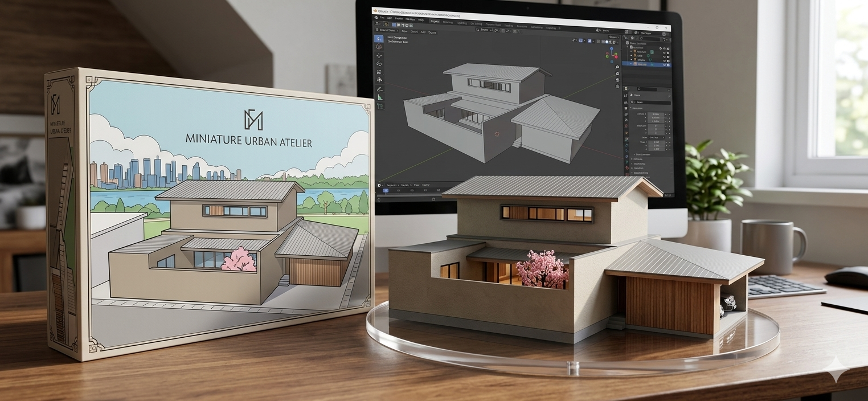Screen dimensions: 868x401
Task: Pick the Annotate pencil tool
Action: coord(380,89)
